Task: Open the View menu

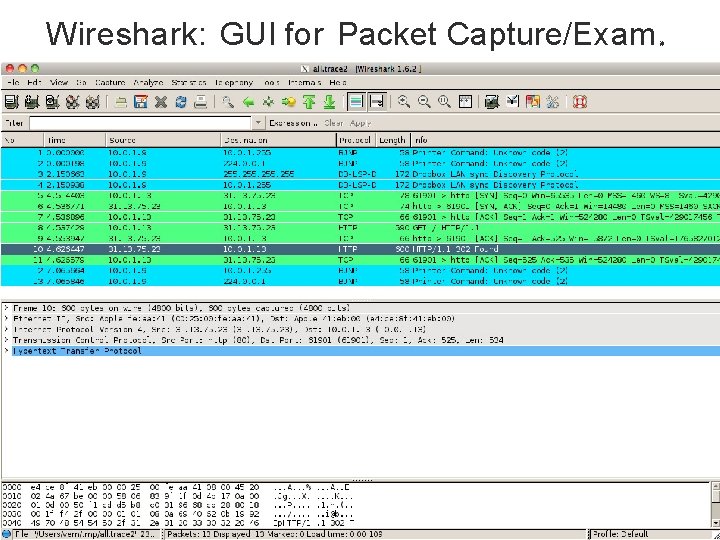Action: click(x=59, y=83)
